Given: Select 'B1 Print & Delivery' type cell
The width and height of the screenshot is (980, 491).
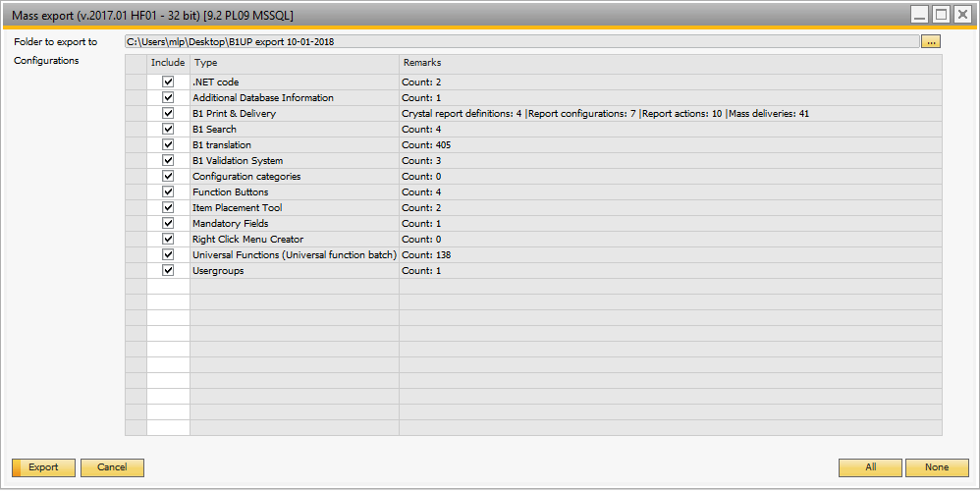Looking at the screenshot, I should 295,113.
